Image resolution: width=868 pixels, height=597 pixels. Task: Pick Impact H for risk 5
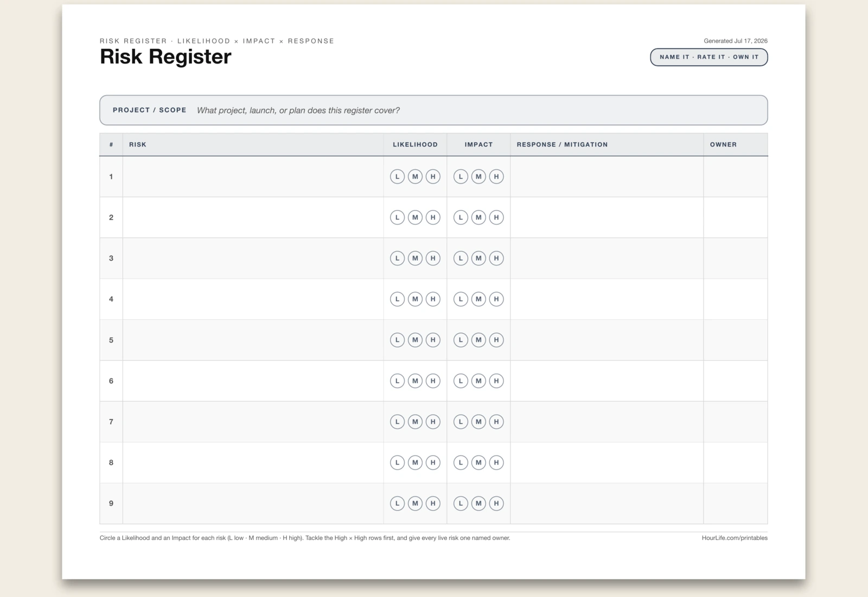(x=496, y=340)
